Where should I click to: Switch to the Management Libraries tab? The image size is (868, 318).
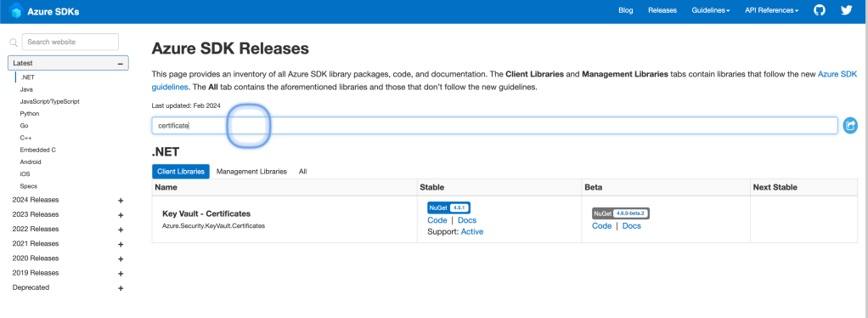pos(251,172)
